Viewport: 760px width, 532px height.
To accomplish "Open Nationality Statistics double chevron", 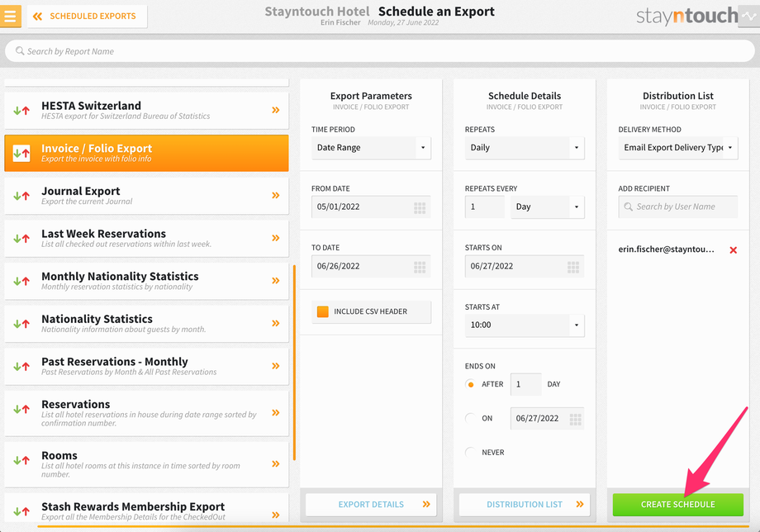I will [276, 323].
